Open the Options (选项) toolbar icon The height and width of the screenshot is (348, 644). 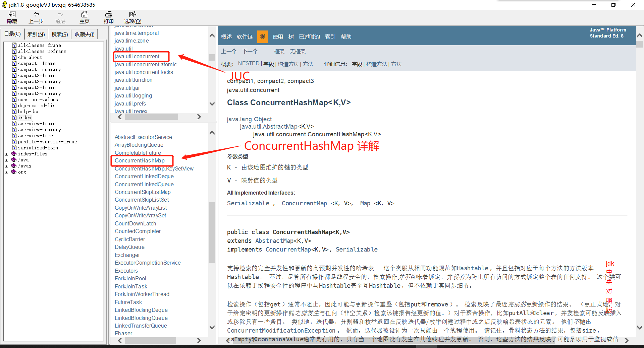[x=132, y=14]
